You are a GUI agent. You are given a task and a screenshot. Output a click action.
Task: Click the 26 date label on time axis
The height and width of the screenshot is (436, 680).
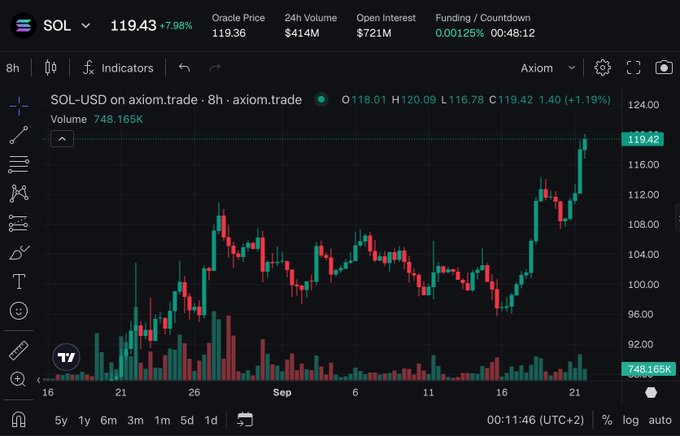(194, 393)
